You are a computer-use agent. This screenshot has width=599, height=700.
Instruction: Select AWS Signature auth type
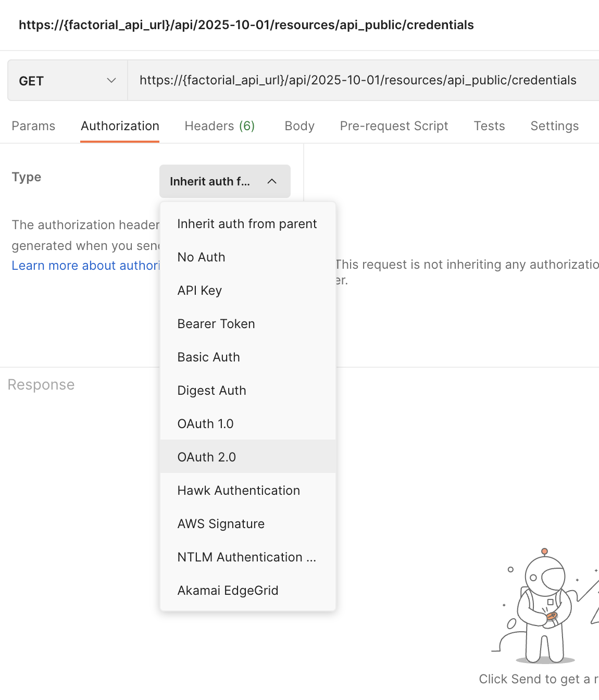[248, 524]
